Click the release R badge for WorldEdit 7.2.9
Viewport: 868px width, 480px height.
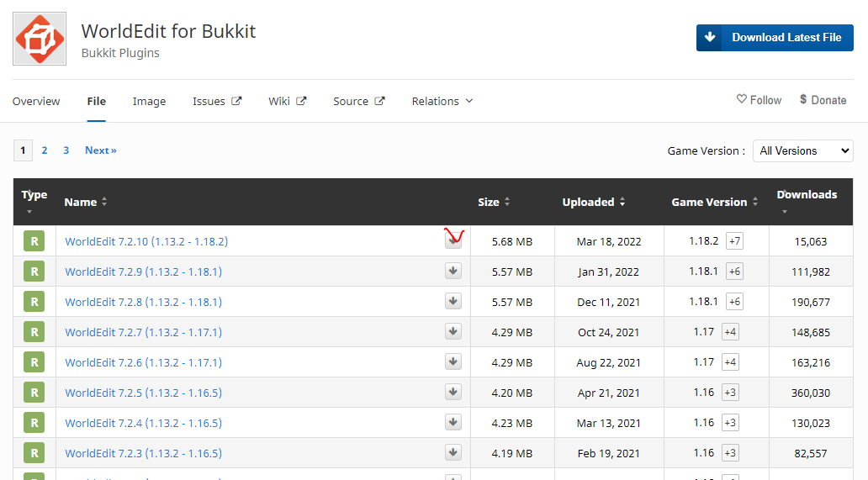click(34, 272)
